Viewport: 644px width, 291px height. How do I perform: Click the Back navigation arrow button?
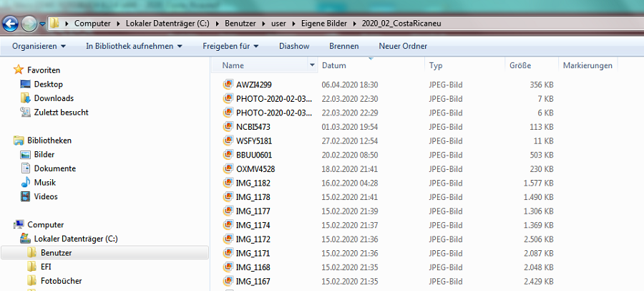pos(10,24)
